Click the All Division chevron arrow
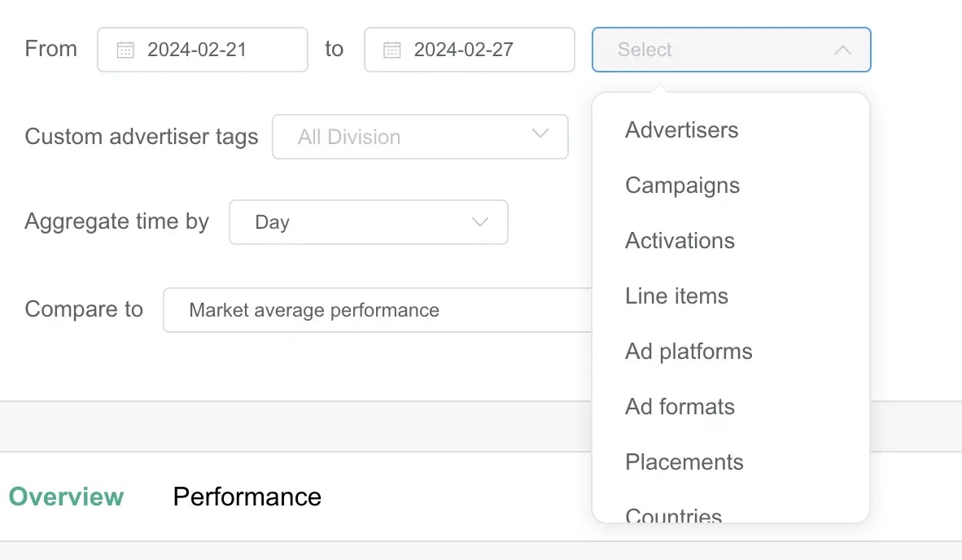 [x=540, y=134]
